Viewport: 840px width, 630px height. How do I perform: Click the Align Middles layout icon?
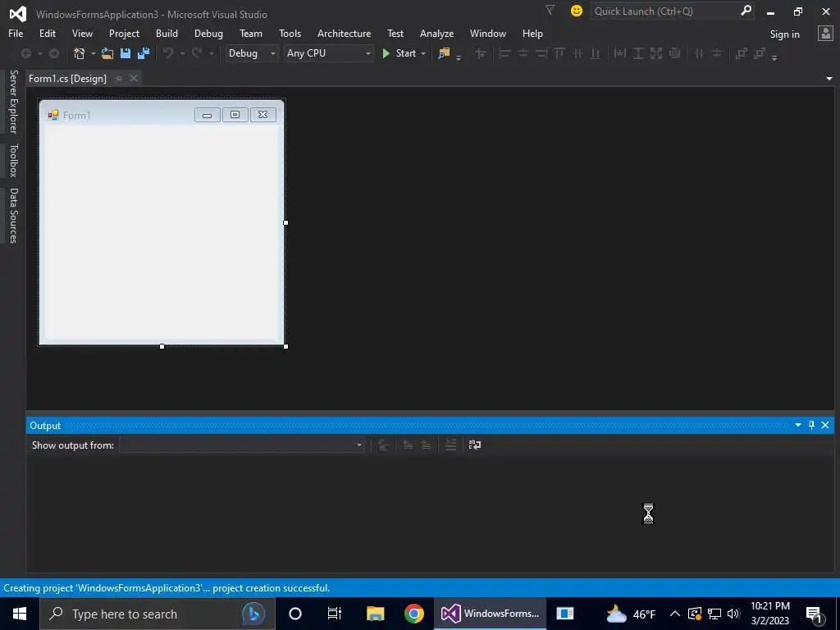[578, 53]
